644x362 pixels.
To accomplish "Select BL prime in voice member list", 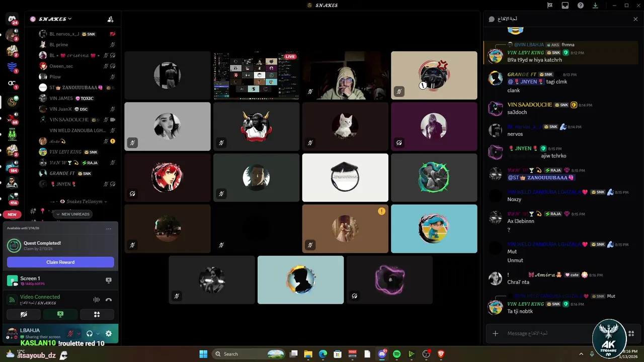I will point(59,45).
